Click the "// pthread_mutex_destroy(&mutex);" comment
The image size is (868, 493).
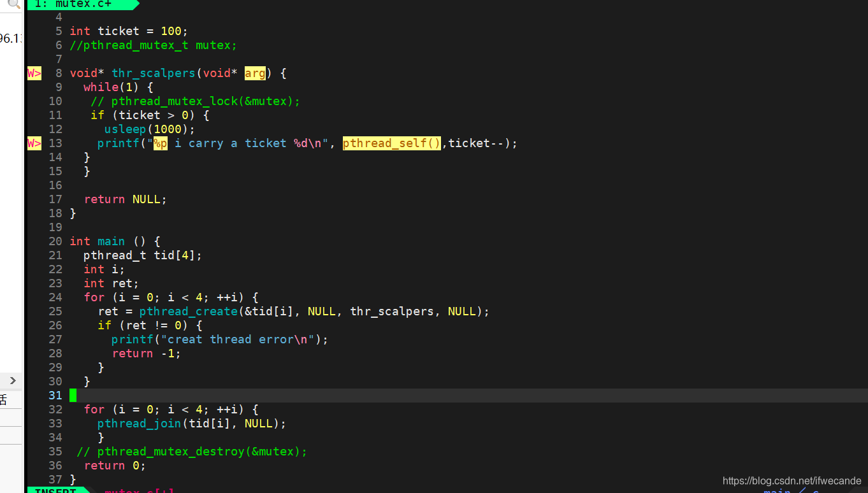(192, 452)
